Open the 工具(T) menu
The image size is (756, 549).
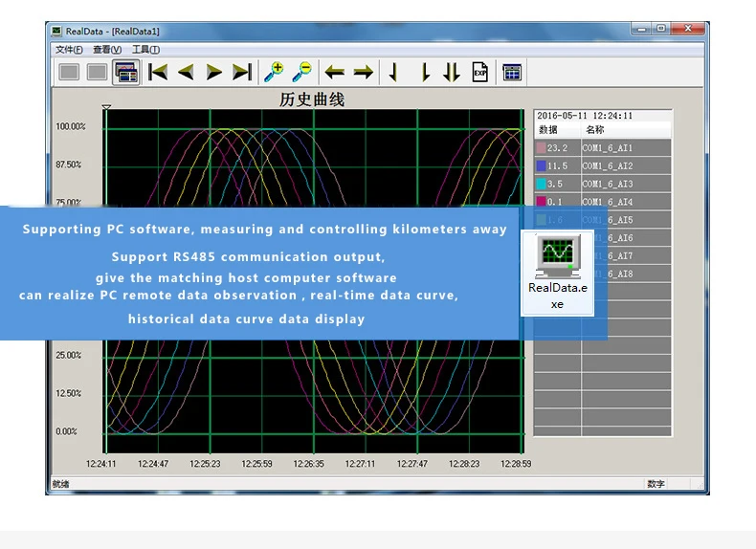145,50
